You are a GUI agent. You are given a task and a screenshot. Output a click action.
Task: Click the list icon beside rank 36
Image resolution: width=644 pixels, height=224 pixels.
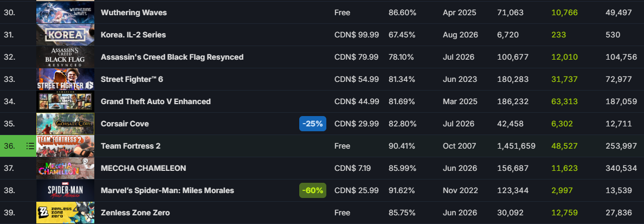(30, 146)
